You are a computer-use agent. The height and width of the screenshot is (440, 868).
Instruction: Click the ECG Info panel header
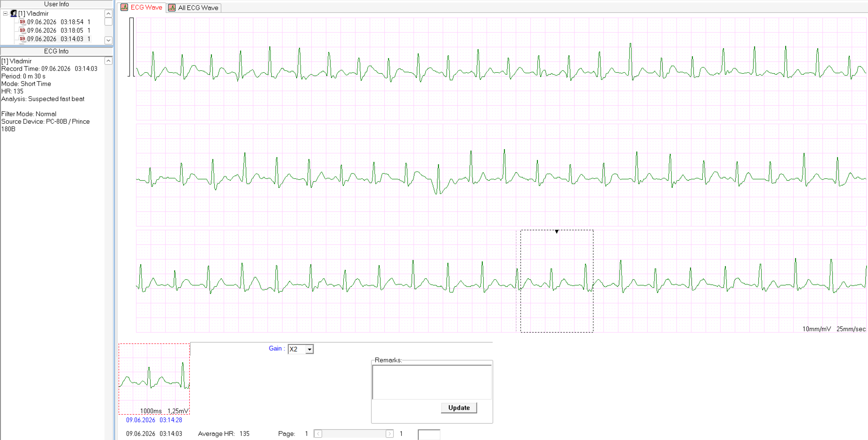point(56,51)
